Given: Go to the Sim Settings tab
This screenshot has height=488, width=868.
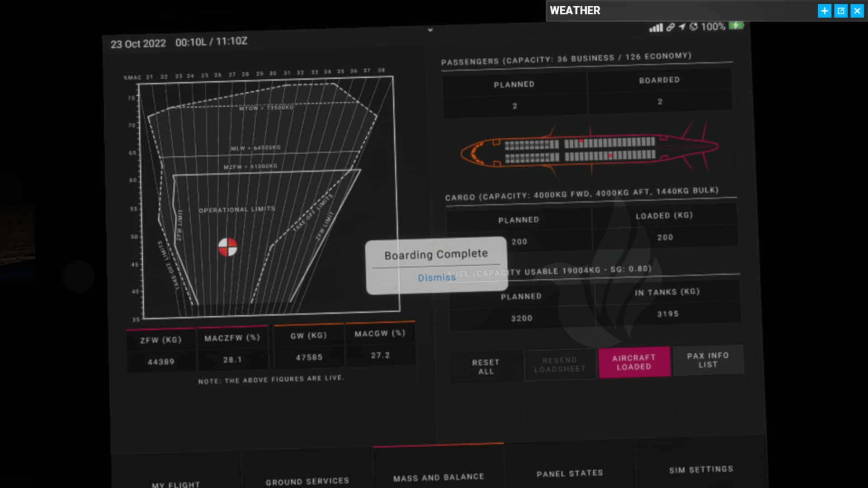Looking at the screenshot, I should 701,469.
